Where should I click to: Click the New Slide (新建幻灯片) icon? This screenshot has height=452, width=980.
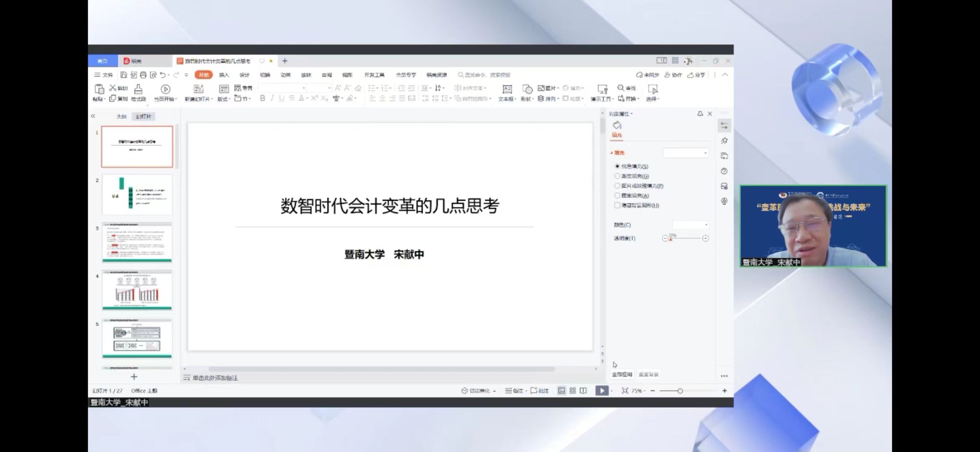[x=199, y=89]
